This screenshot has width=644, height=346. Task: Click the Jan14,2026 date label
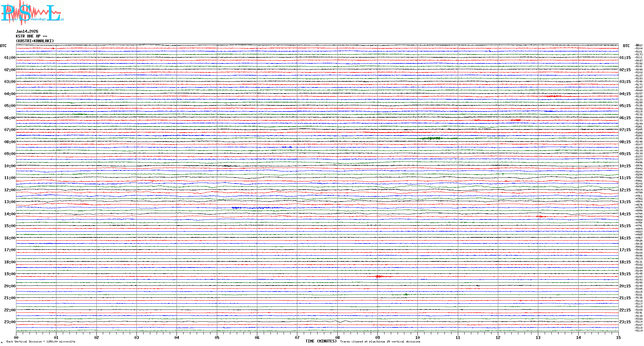[x=27, y=31]
